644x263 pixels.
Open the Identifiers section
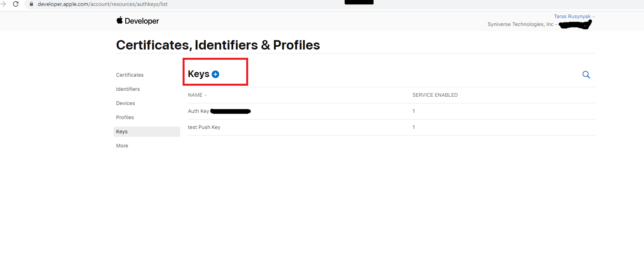(x=128, y=89)
